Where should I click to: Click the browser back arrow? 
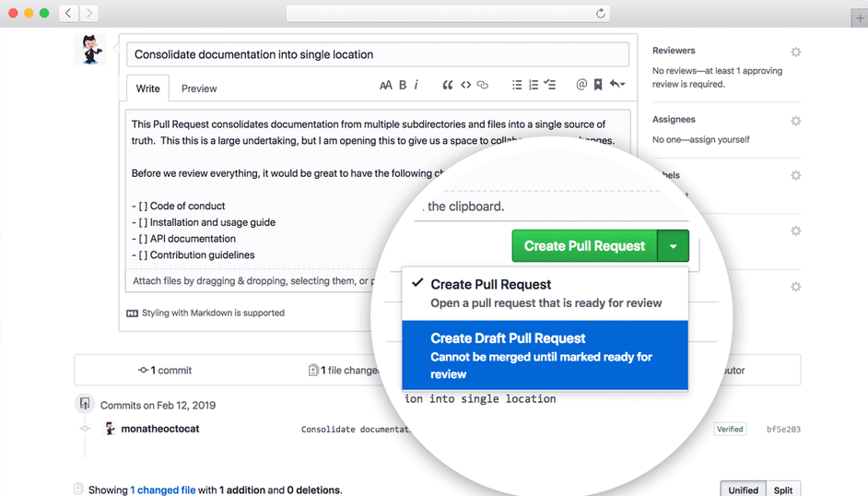pyautogui.click(x=68, y=13)
